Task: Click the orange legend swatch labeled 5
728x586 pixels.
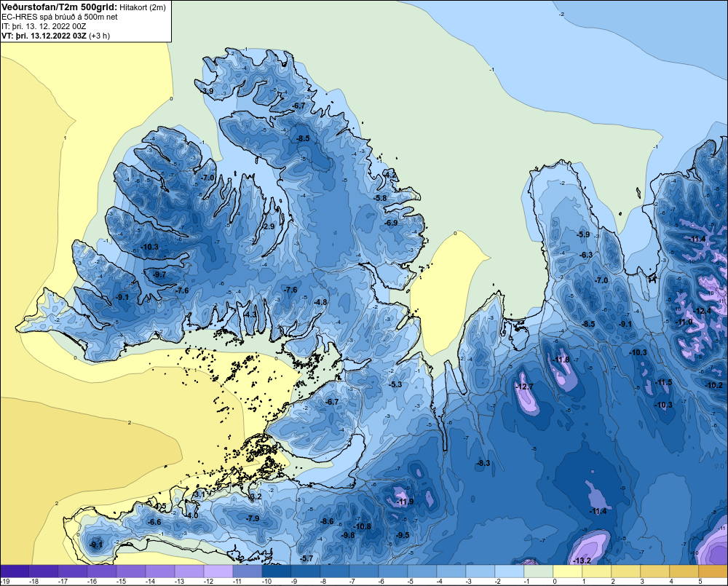Action: (713, 571)
